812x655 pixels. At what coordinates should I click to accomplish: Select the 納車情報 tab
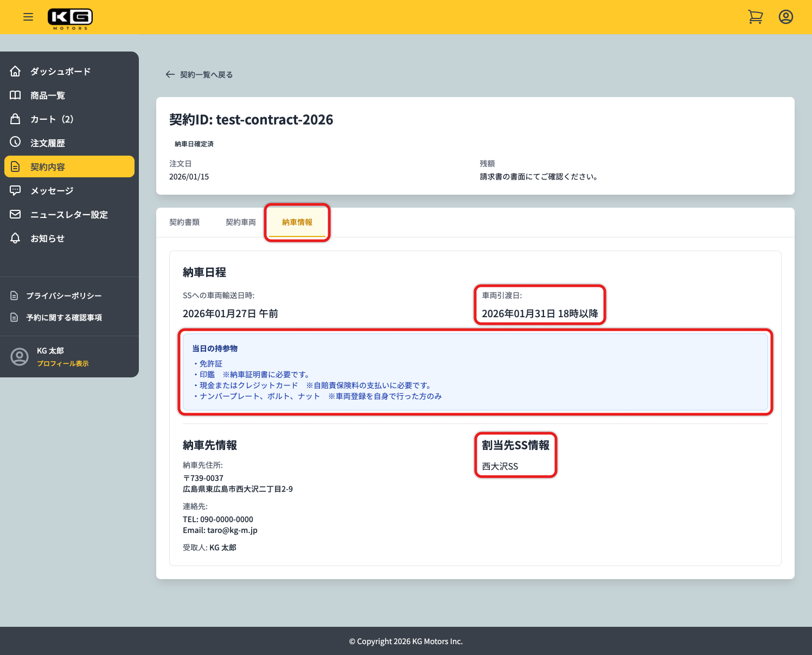297,222
